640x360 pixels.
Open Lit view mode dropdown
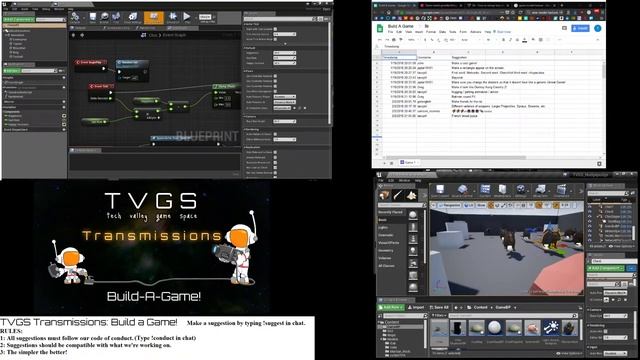(470, 205)
